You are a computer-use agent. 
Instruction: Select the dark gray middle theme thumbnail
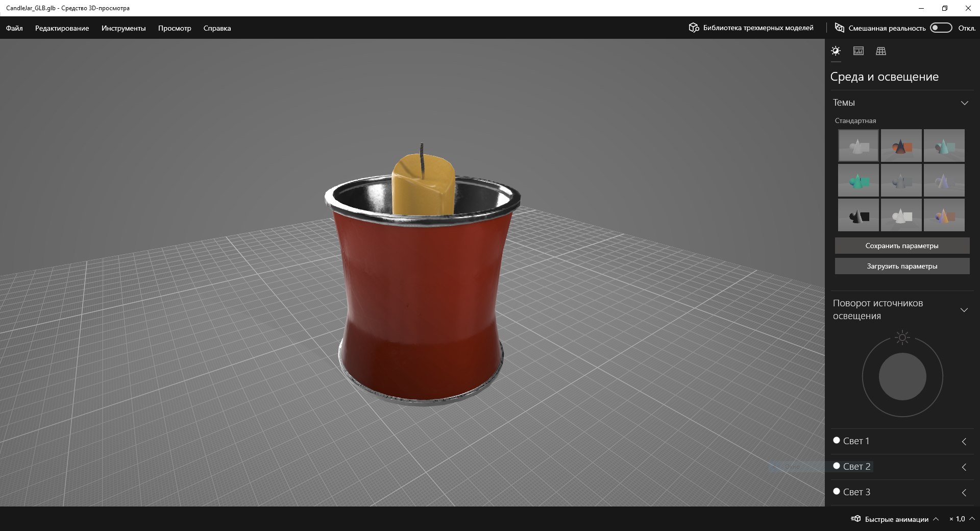tap(901, 180)
